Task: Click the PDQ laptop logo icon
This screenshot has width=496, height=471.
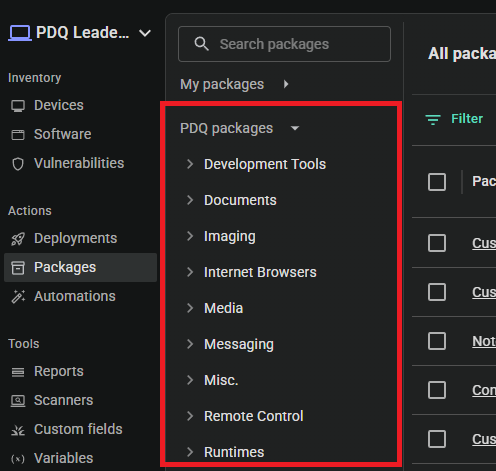Action: [x=20, y=33]
